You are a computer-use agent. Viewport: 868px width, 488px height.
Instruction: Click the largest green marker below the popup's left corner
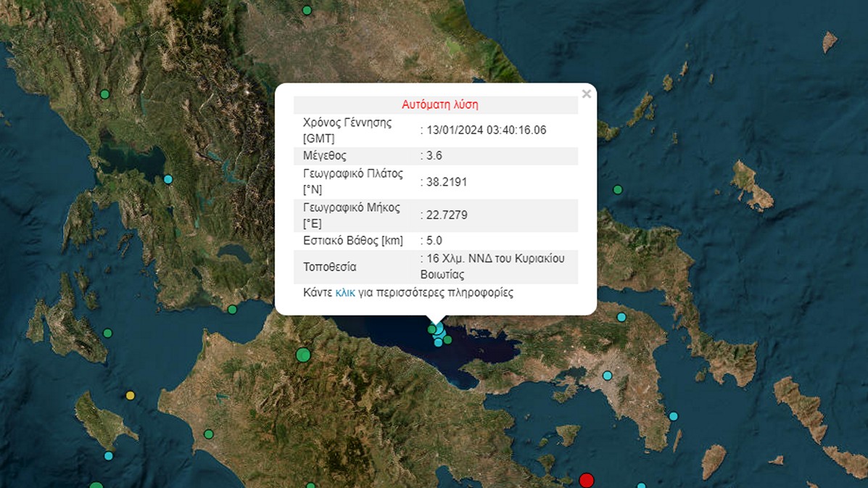tap(303, 355)
